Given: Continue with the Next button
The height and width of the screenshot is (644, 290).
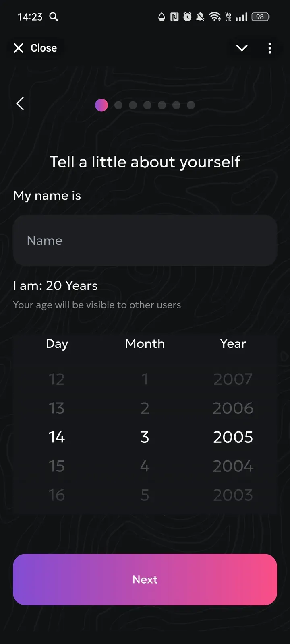Looking at the screenshot, I should tap(145, 580).
